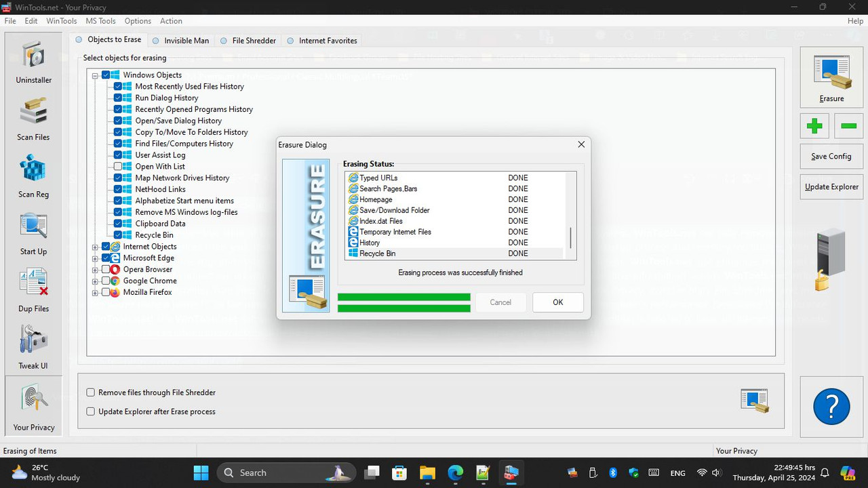The height and width of the screenshot is (488, 868).
Task: Click the green minus remove icon
Action: click(x=848, y=126)
